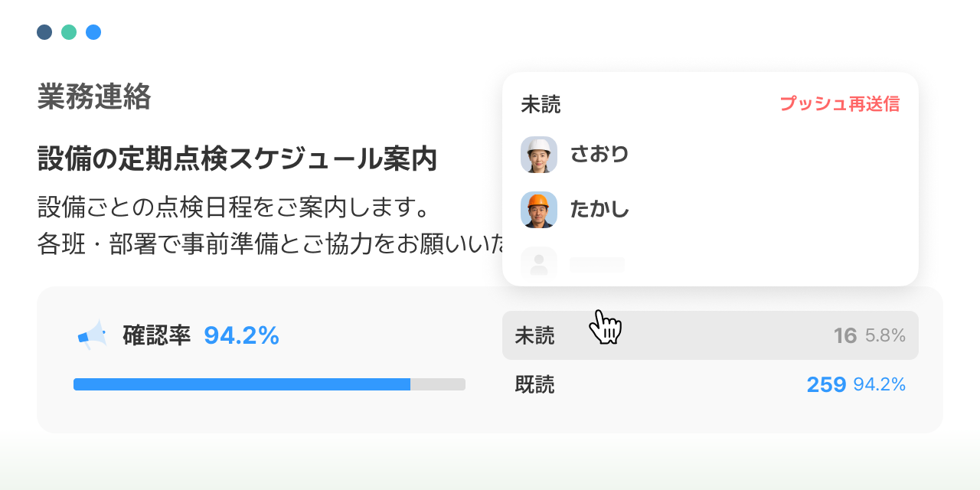Click the faded placeholder user avatar

539,262
